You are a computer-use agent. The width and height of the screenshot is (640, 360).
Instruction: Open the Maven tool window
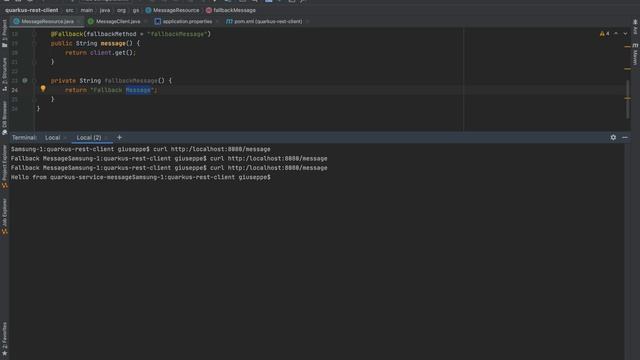[635, 54]
